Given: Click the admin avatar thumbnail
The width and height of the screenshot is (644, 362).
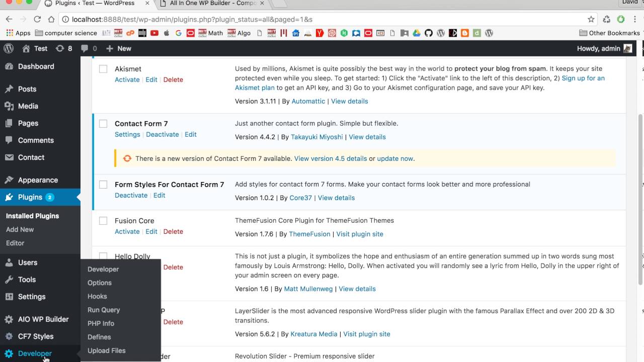Looking at the screenshot, I should click(x=628, y=48).
